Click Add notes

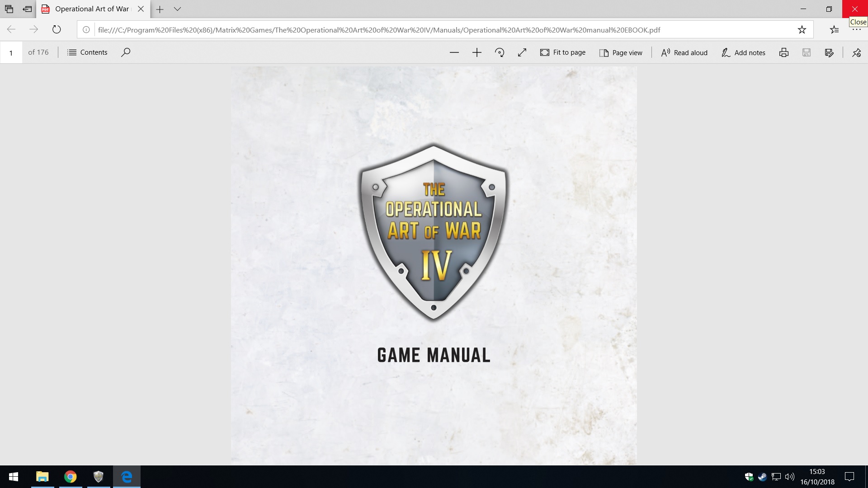pyautogui.click(x=743, y=52)
